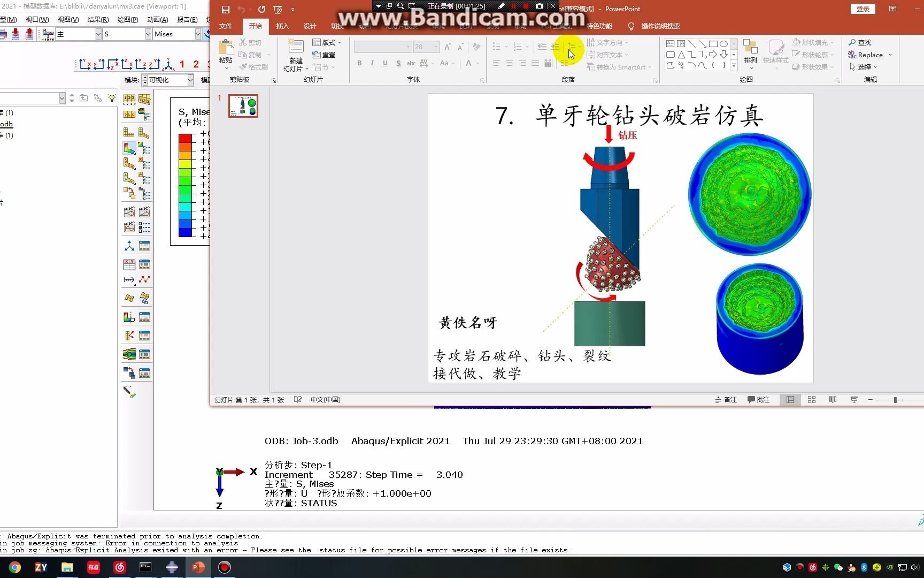Open the Replace dropdown arrow

890,55
